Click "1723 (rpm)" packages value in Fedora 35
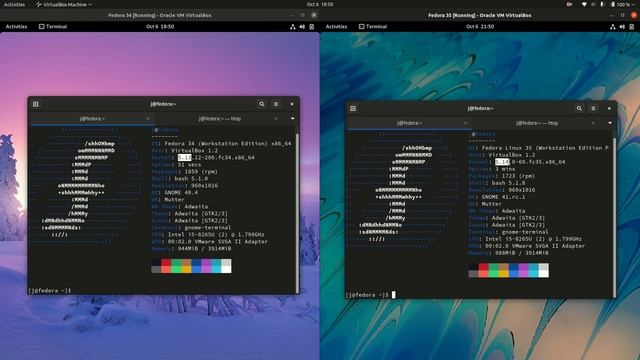 (518, 176)
